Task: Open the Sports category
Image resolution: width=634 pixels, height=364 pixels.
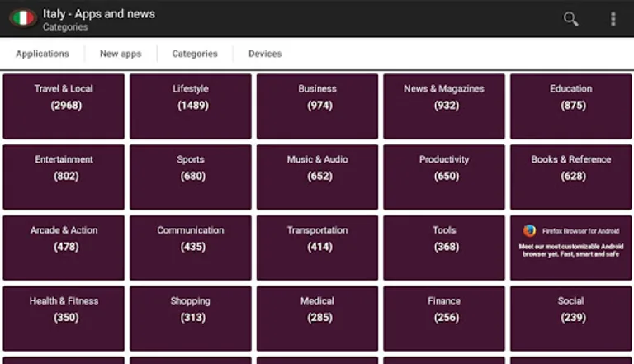Action: coord(191,177)
